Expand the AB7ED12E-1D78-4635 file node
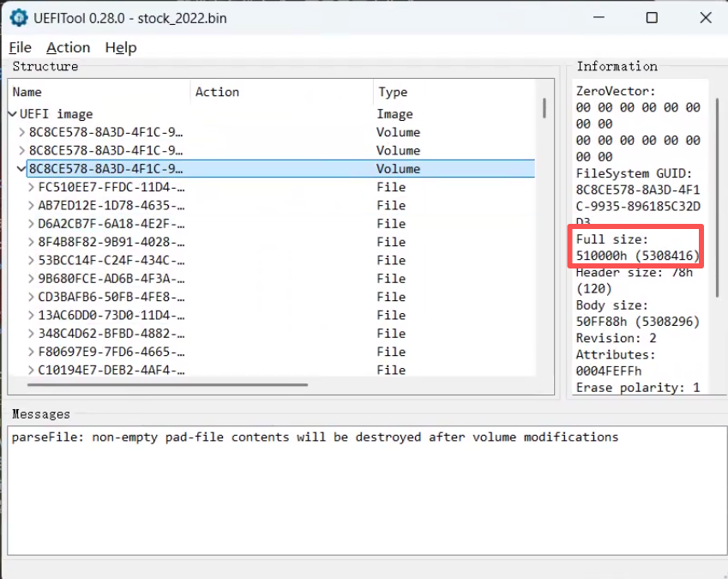Screen dimensions: 728x579 tap(31, 205)
